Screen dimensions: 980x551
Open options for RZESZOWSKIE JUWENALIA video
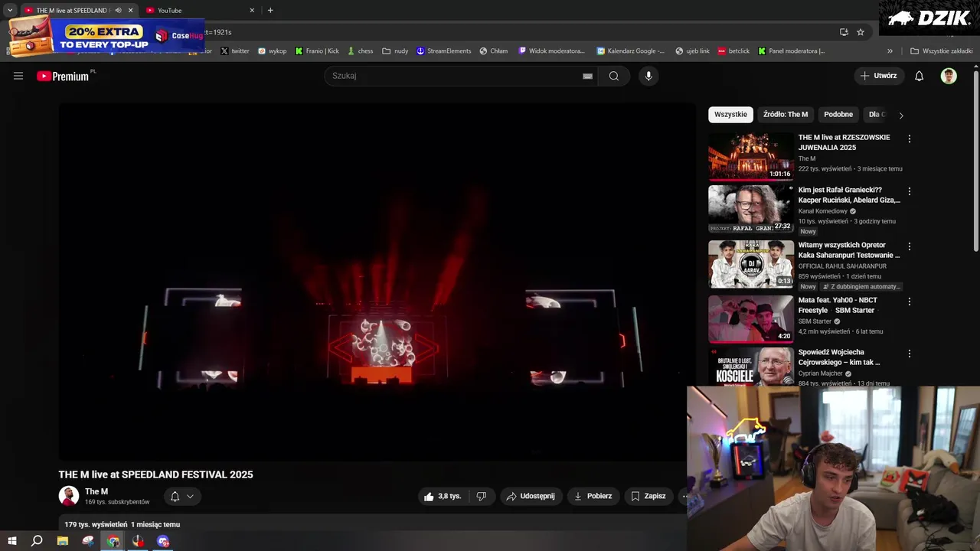[910, 139]
